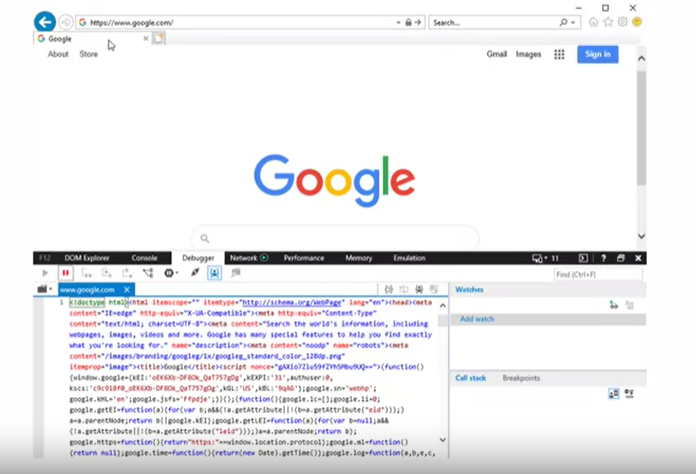696x474 pixels.
Task: Open the Emulation tab
Action: (409, 258)
